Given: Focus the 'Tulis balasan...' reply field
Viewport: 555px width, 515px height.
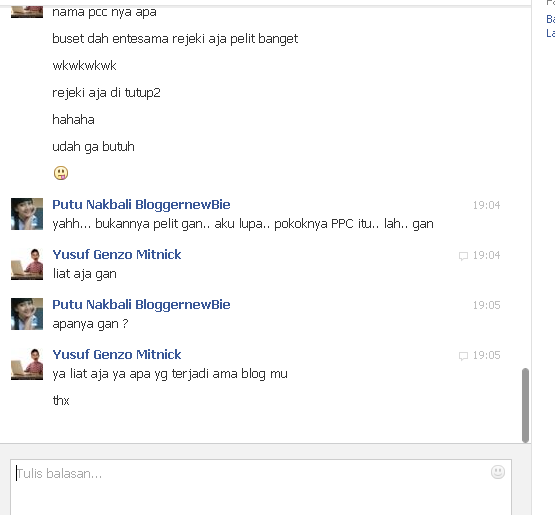Looking at the screenshot, I should click(261, 487).
